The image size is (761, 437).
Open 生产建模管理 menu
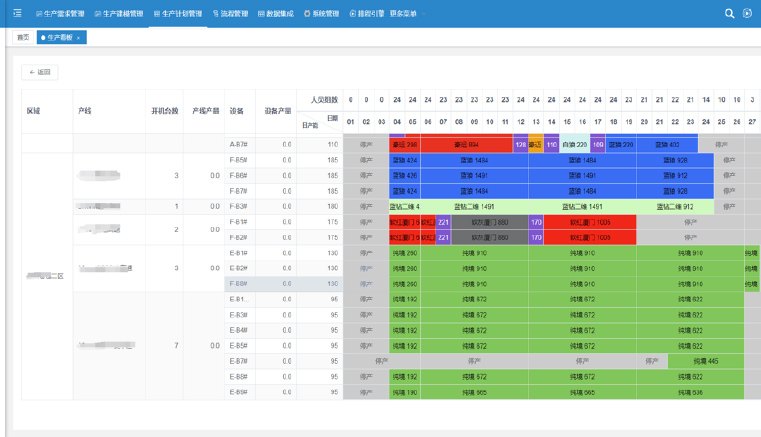(x=119, y=14)
